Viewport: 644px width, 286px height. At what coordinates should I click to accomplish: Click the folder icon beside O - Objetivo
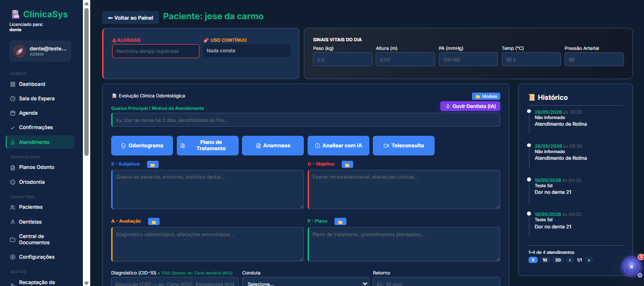(x=347, y=165)
